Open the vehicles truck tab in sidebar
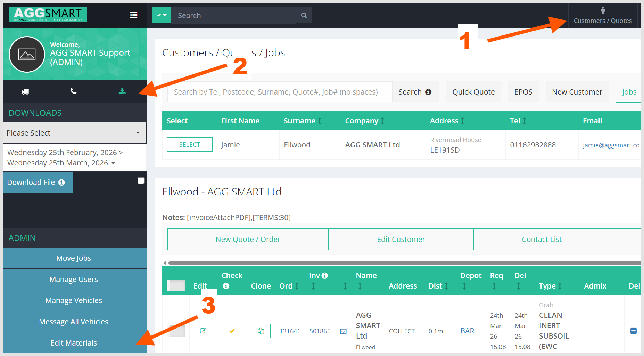Viewport: 644px width, 356px height. point(25,91)
